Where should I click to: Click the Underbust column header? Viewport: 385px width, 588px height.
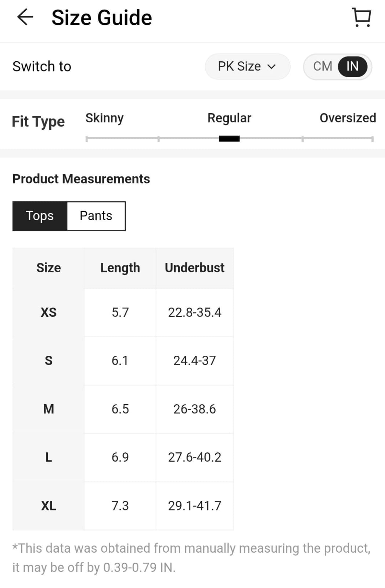(194, 268)
